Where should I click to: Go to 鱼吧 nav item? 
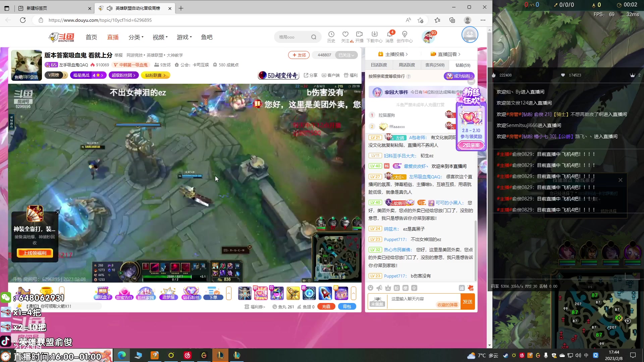(x=207, y=37)
